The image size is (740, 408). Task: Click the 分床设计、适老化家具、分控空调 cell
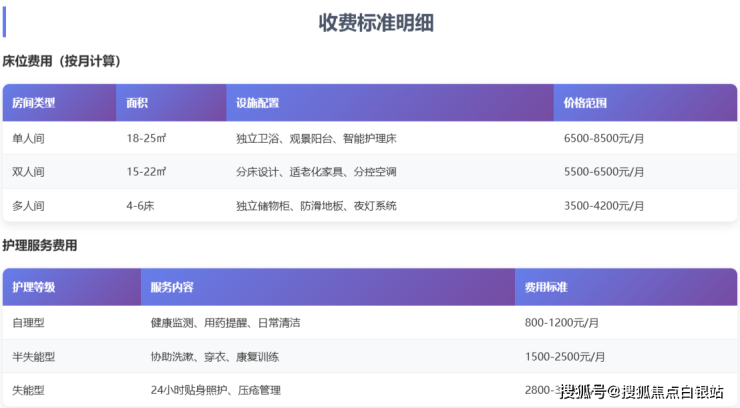[x=316, y=172]
